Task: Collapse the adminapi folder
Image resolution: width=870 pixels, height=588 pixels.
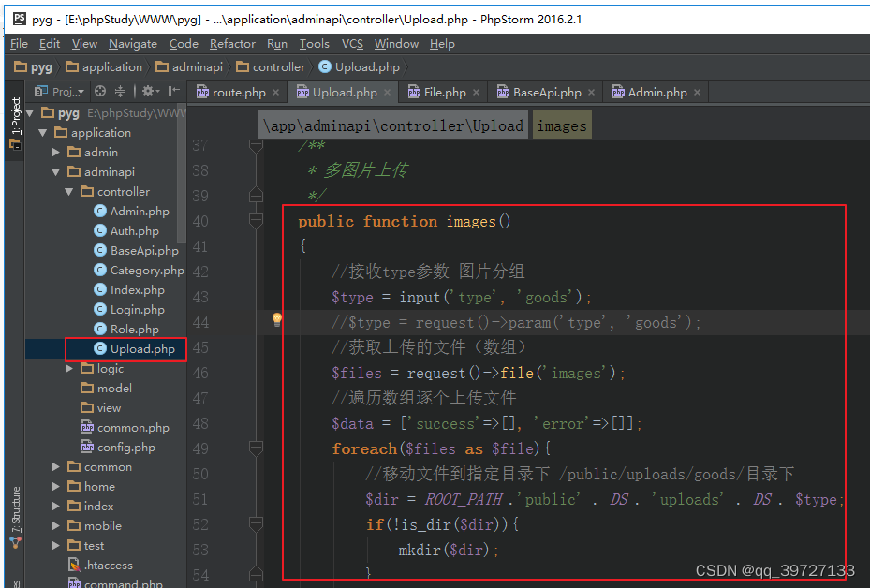Action: (55, 172)
